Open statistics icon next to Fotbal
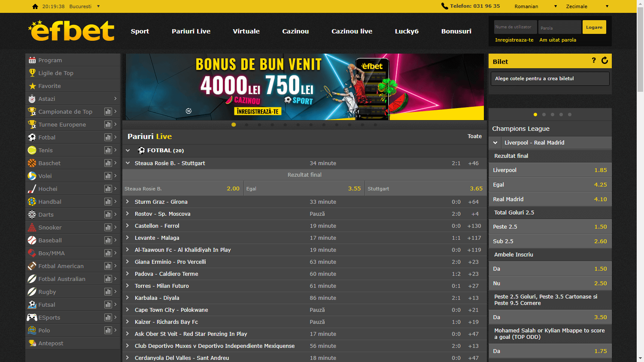This screenshot has width=644, height=362. click(x=108, y=137)
